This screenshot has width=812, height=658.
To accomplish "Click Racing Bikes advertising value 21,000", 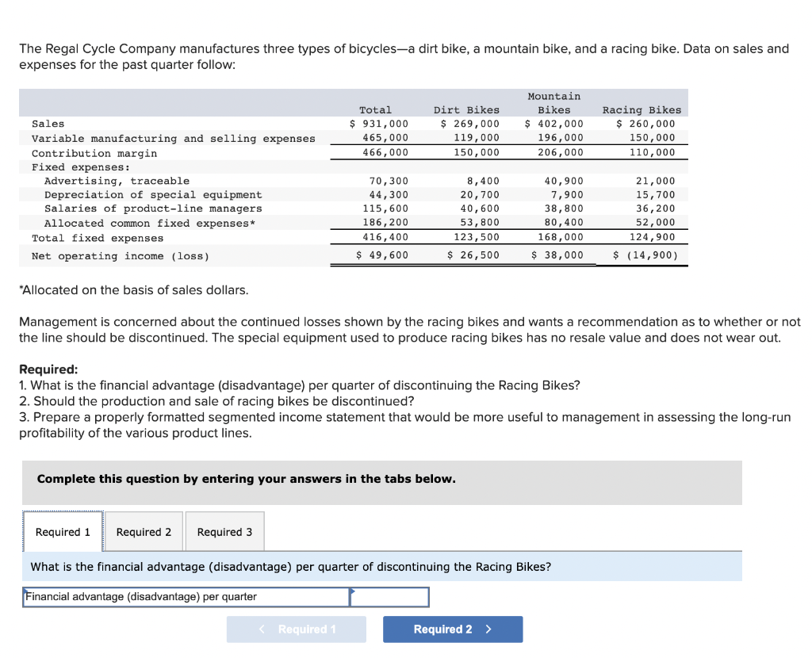I will 655,181.
